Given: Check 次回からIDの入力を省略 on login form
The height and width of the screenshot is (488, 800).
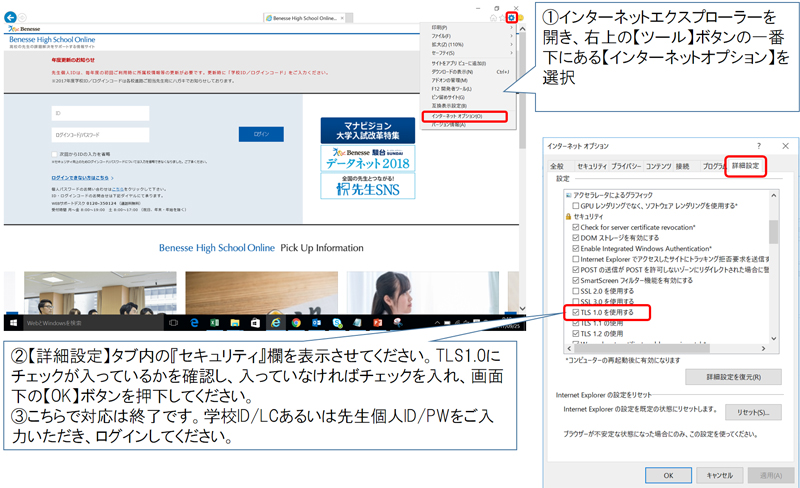Looking at the screenshot, I should [55, 154].
